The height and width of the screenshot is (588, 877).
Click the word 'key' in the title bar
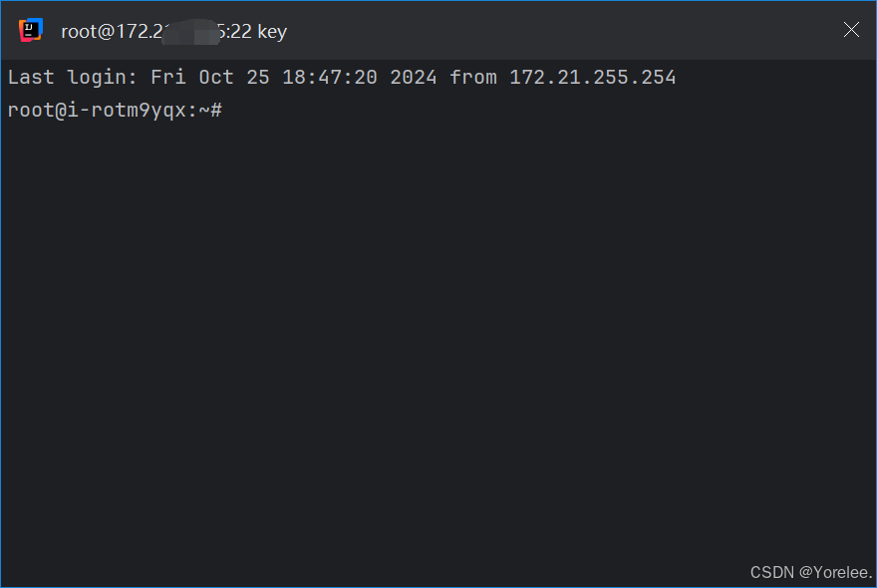click(x=273, y=31)
